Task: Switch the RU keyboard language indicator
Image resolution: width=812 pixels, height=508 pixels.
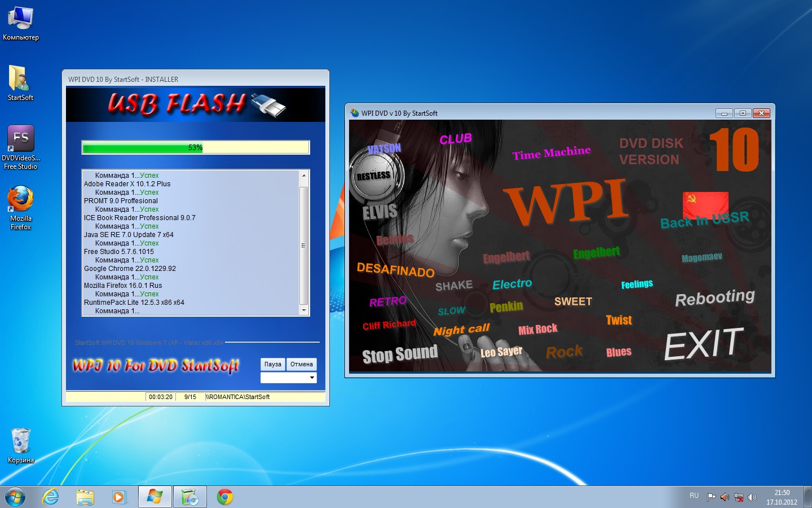Action: pos(694,496)
